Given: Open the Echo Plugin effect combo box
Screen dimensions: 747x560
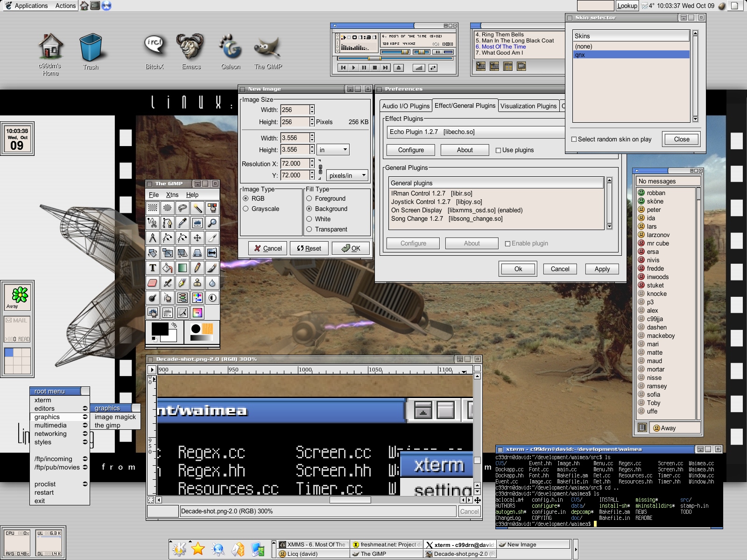Looking at the screenshot, I should (476, 132).
